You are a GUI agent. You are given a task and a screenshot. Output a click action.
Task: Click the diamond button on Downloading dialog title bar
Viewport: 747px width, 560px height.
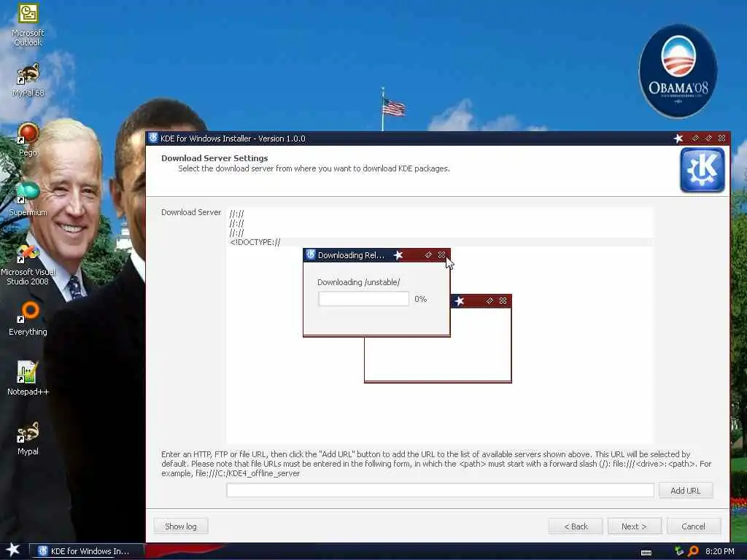point(428,254)
